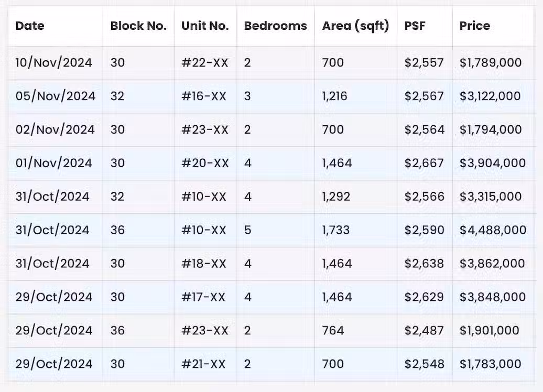
Task: Select the $3,122,000 price cell
Action: [490, 96]
